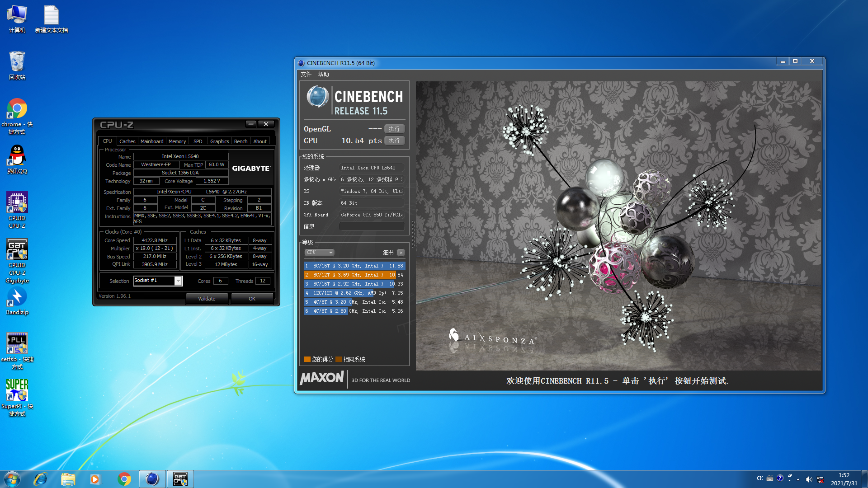The height and width of the screenshot is (488, 868).
Task: Select ranking row 8C/16T @ 2.92 GHz
Action: (x=354, y=284)
